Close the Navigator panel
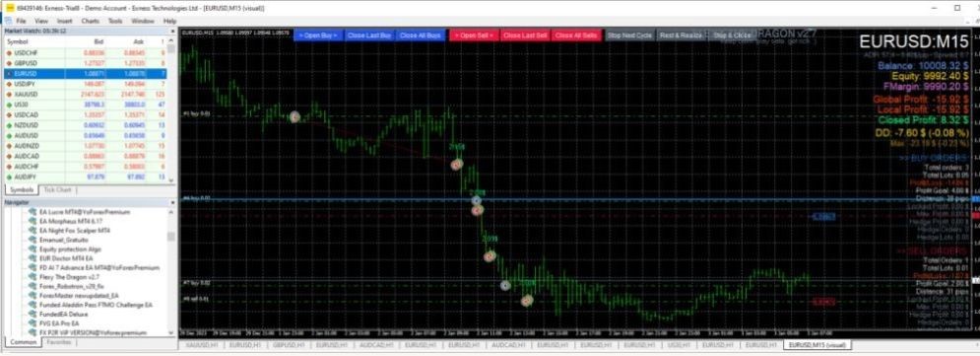The width and height of the screenshot is (980, 356). [173, 203]
